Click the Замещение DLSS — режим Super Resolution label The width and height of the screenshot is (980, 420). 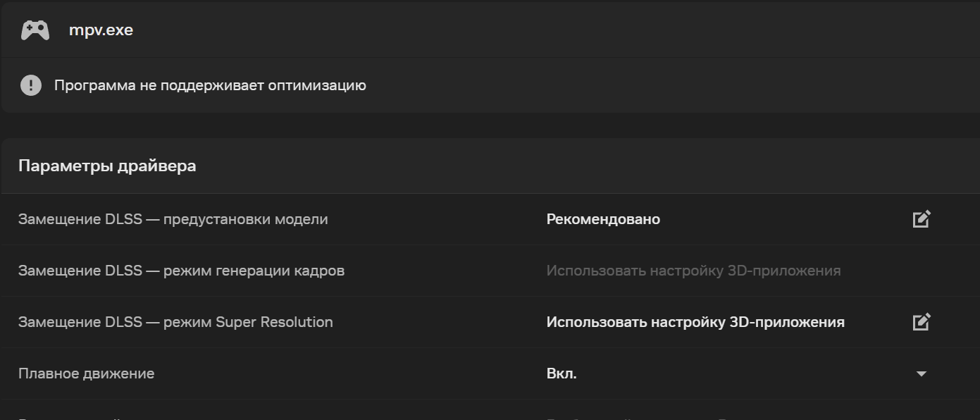[175, 322]
